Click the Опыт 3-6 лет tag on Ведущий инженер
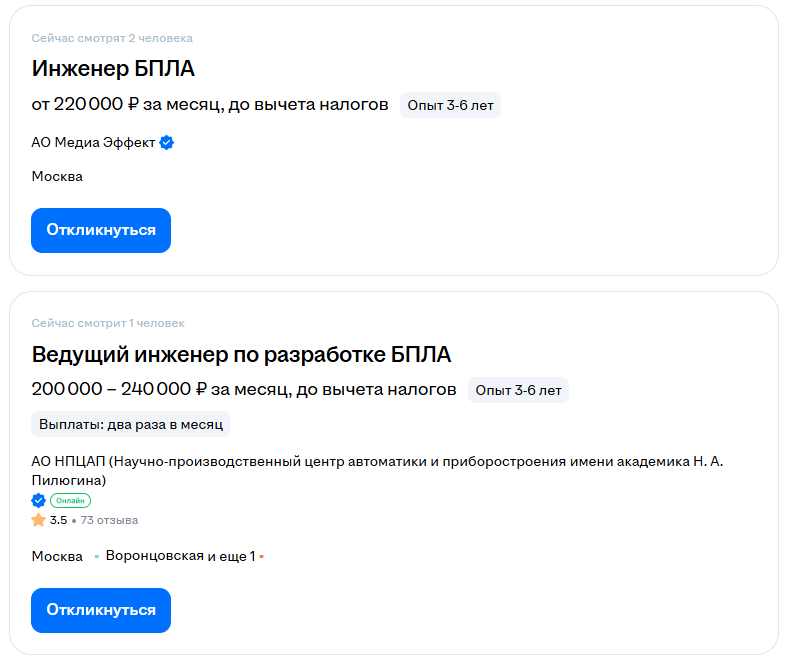 pyautogui.click(x=518, y=390)
